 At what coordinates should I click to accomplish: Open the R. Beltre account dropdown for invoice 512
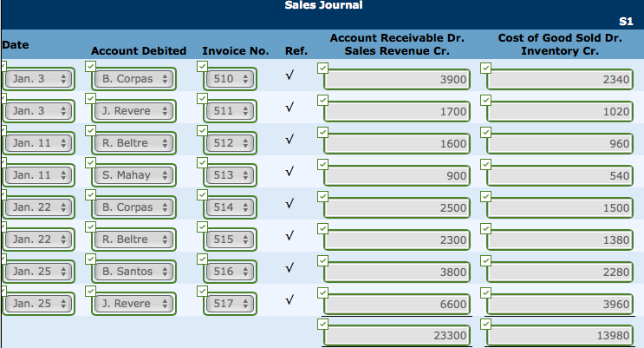[x=133, y=142]
